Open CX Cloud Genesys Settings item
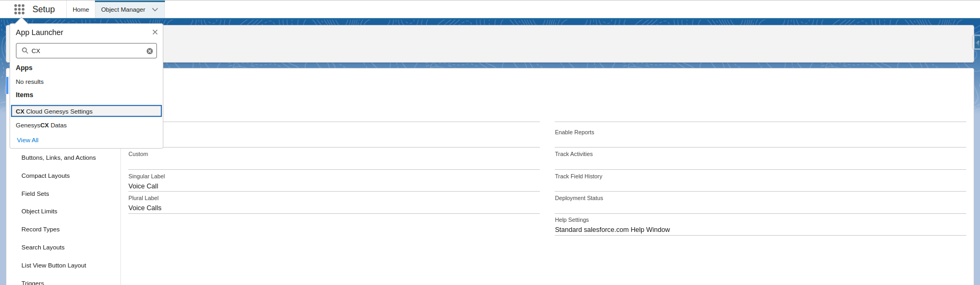 coord(54,111)
